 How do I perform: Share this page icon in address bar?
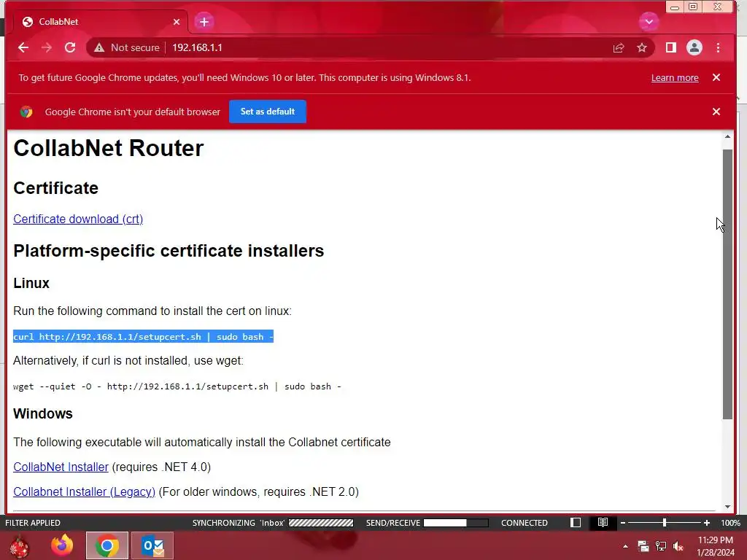point(619,47)
